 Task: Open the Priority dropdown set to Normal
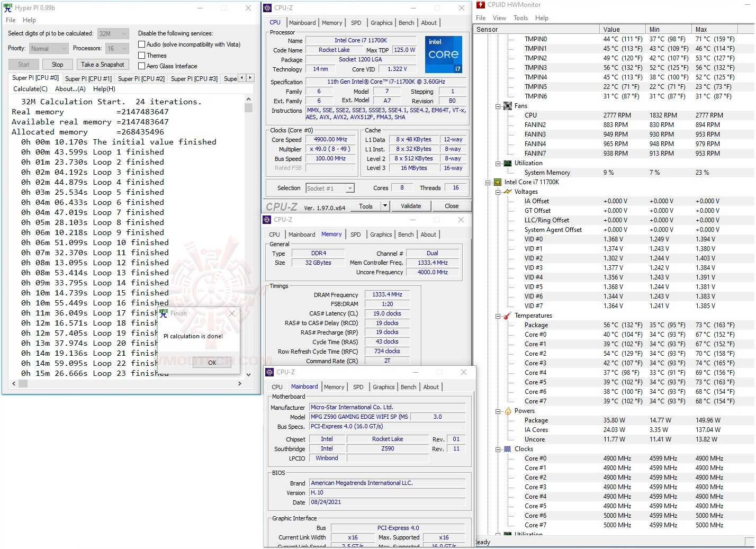point(49,48)
